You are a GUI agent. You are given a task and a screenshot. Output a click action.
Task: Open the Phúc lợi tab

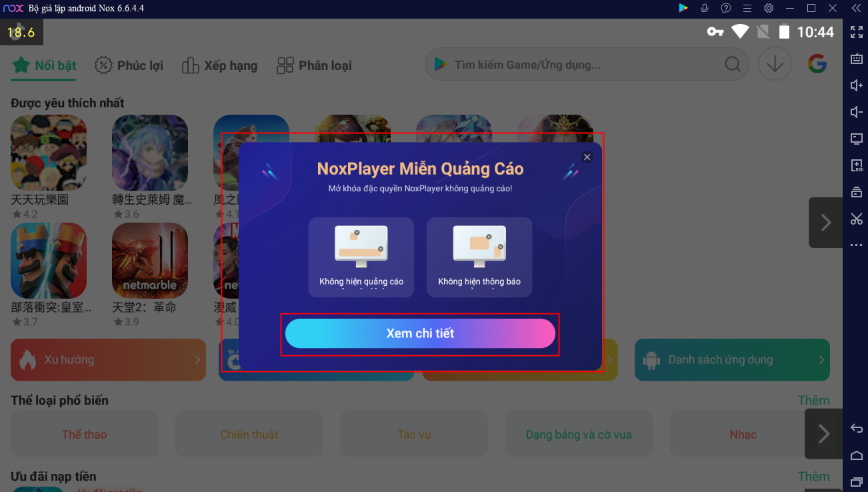coord(129,65)
